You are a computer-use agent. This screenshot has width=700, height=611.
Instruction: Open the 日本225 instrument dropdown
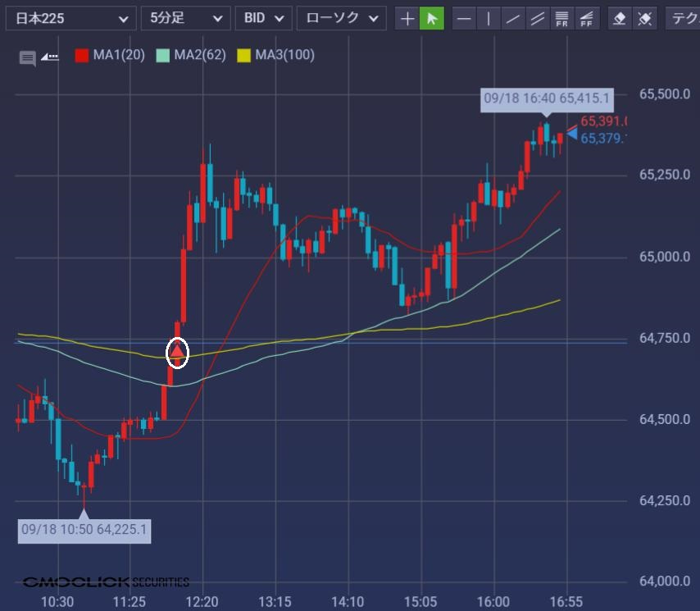71,18
